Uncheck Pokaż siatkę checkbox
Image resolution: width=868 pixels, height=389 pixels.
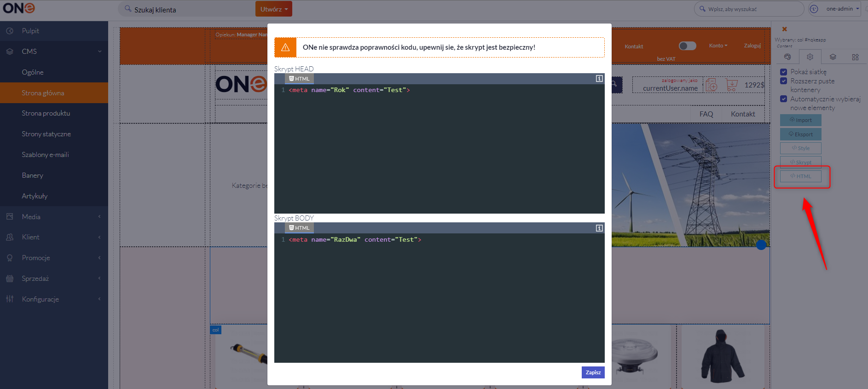point(783,72)
